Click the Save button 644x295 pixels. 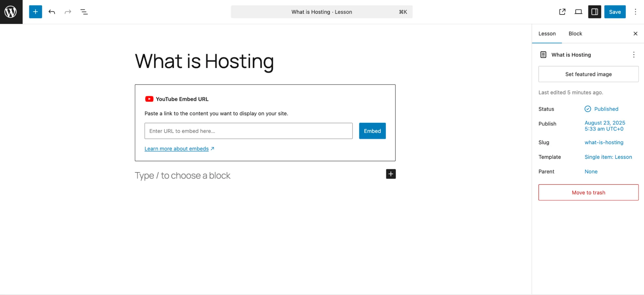pyautogui.click(x=615, y=12)
